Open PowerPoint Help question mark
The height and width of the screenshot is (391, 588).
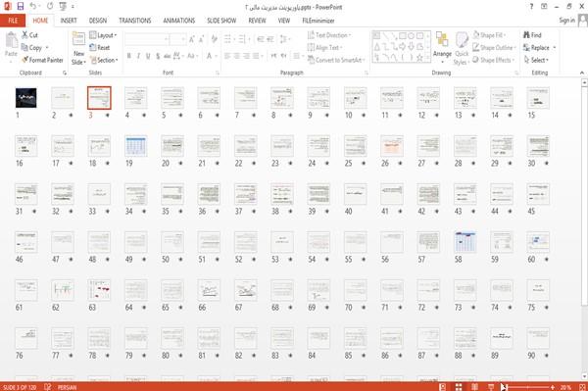pyautogui.click(x=531, y=7)
